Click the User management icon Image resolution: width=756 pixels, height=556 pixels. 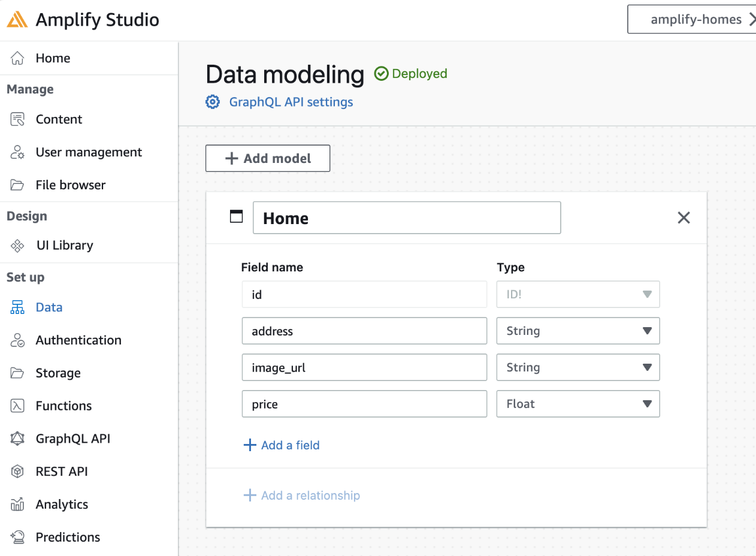coord(17,152)
